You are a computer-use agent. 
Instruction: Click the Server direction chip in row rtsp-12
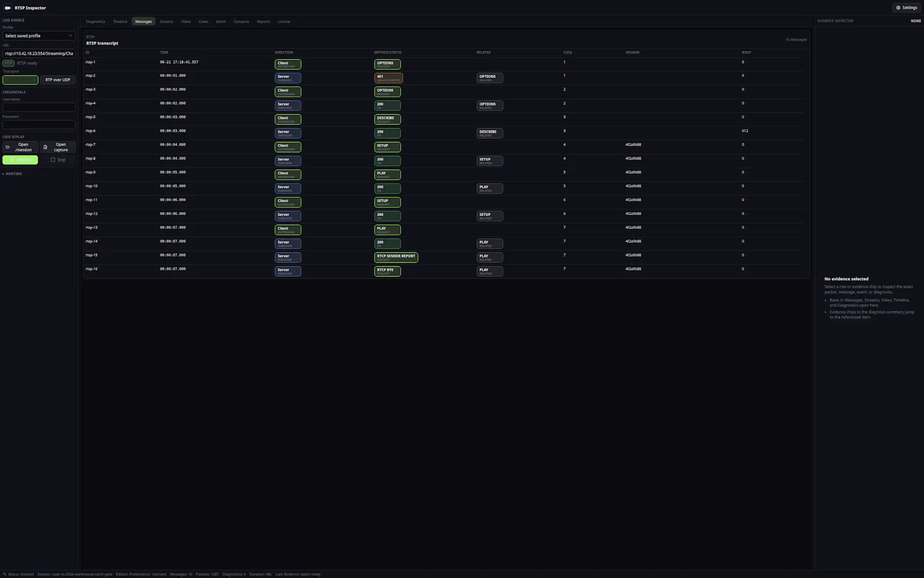click(288, 216)
